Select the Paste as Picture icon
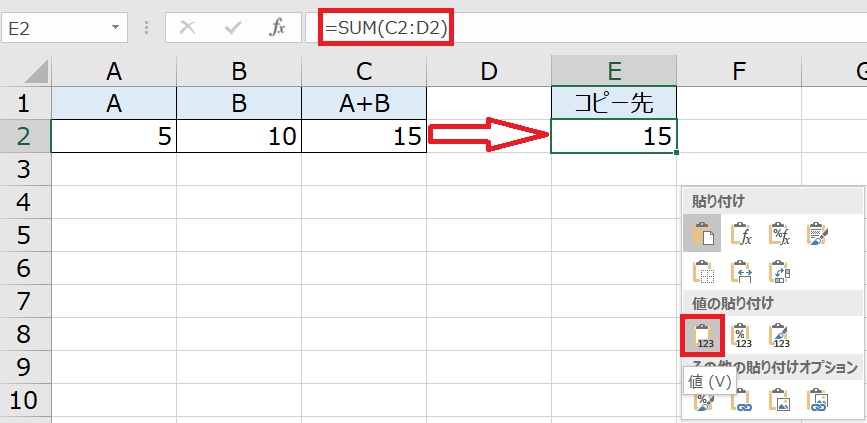This screenshot has width=867, height=423. point(779,399)
